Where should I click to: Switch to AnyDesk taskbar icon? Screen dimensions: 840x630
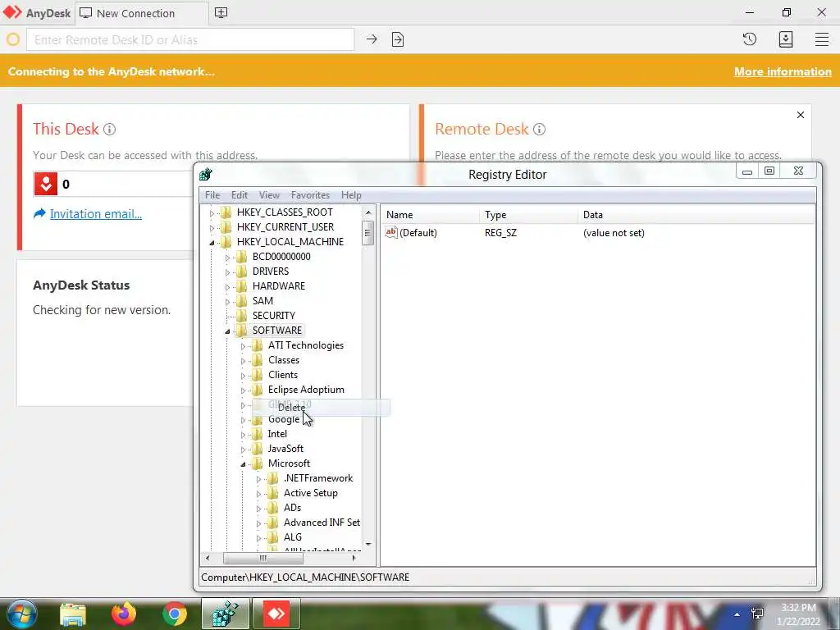(276, 614)
